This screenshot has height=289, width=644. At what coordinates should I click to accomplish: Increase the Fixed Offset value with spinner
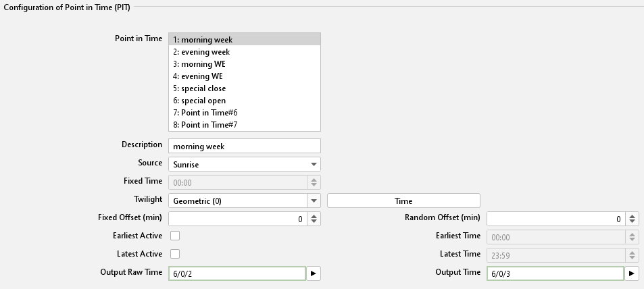[314, 216]
